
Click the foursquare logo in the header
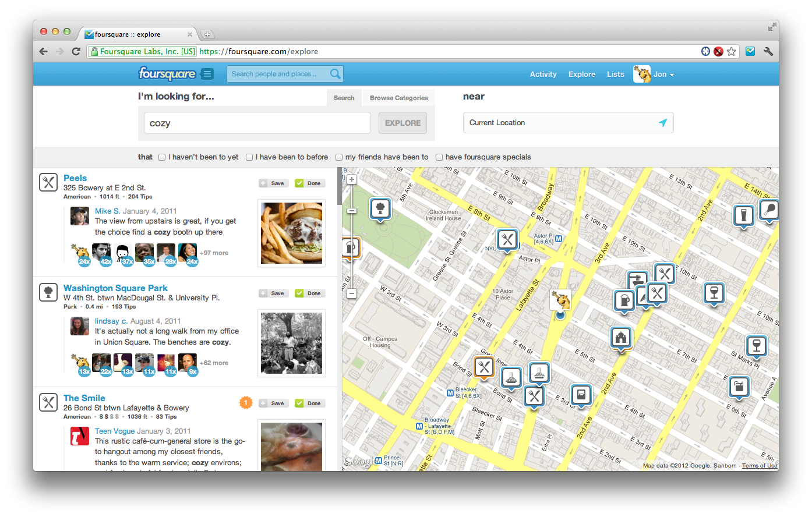point(167,74)
